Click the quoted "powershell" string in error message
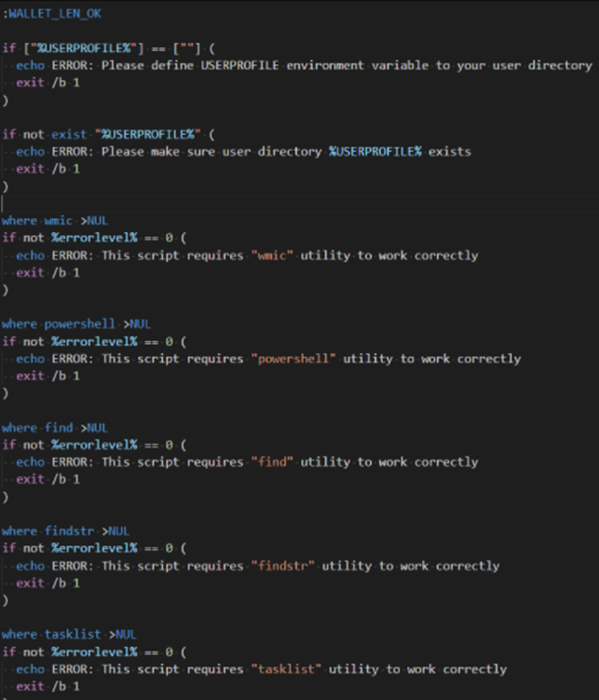 tap(293, 359)
